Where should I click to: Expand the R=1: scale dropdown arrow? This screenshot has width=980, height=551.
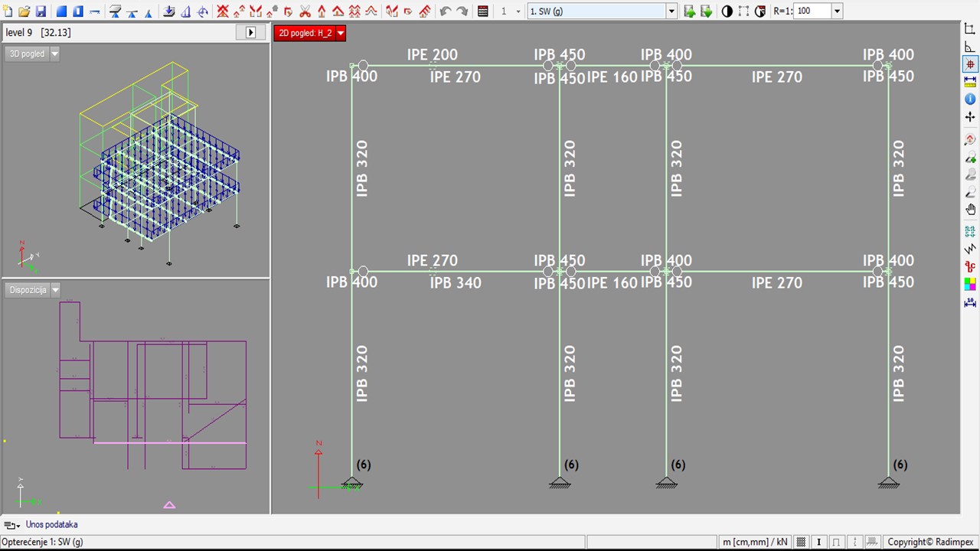pyautogui.click(x=837, y=11)
